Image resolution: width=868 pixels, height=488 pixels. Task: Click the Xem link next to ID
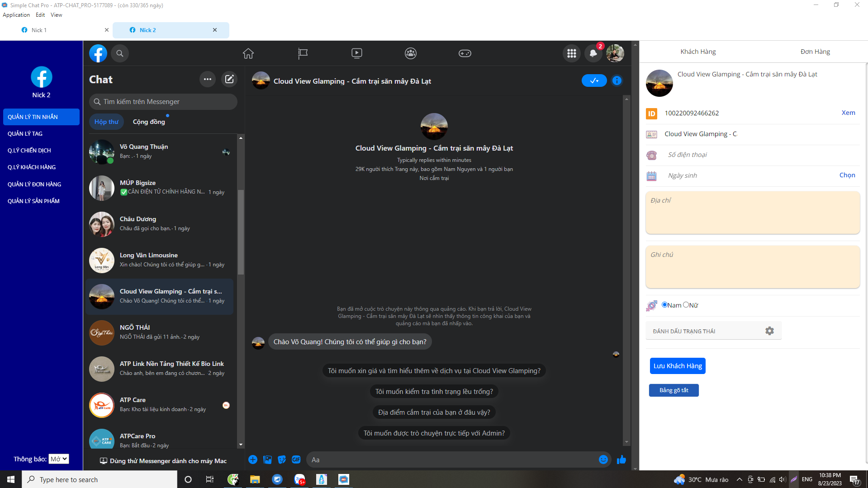[848, 113]
